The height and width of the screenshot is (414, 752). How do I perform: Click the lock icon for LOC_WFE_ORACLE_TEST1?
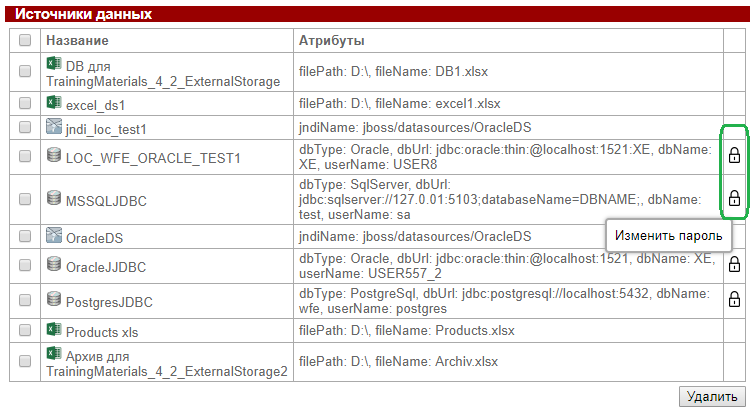coord(734,155)
